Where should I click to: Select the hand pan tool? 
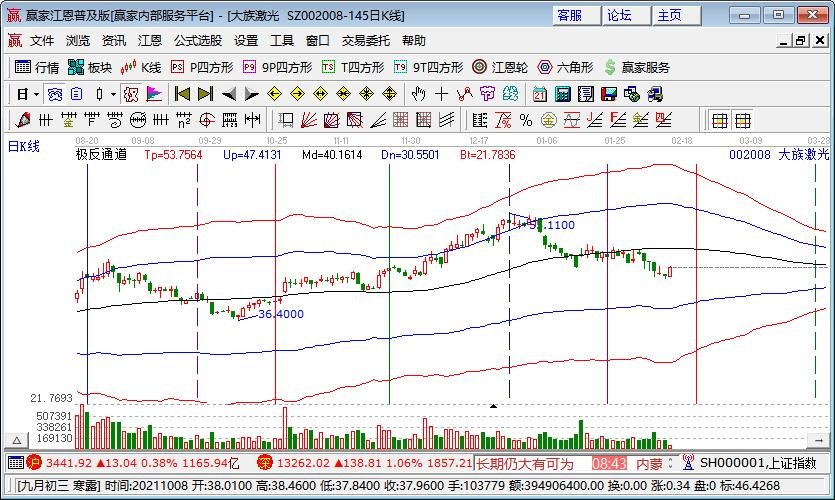pos(419,95)
